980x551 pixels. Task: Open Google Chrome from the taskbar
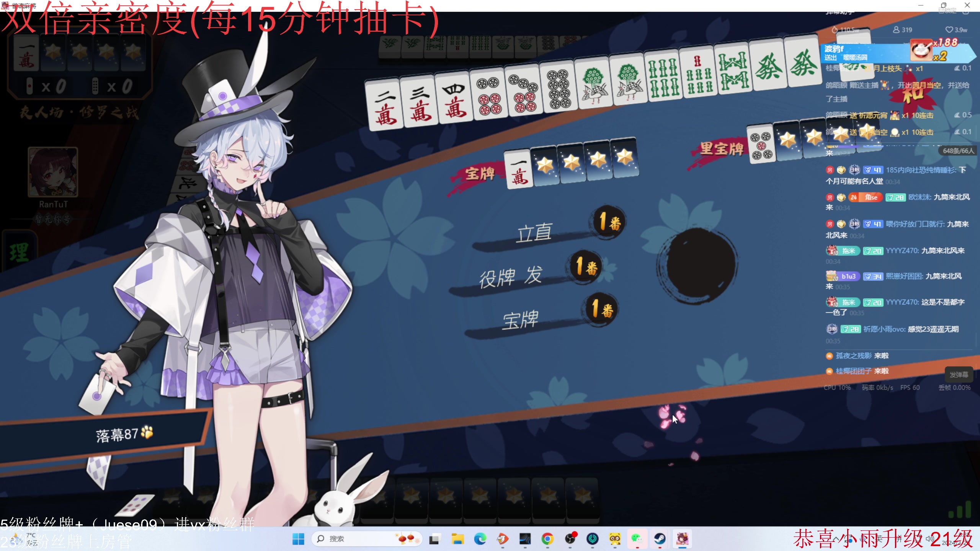(x=547, y=539)
